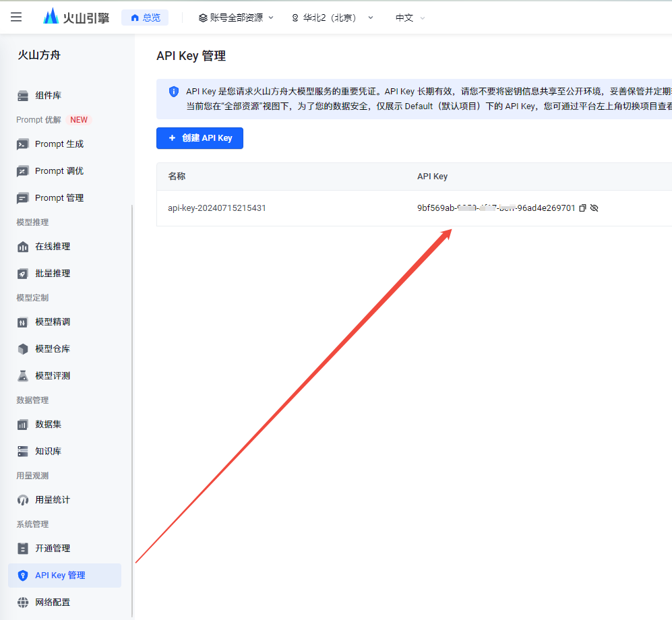The image size is (672, 620).
Task: Open the hamburger navigation menu
Action: [16, 17]
